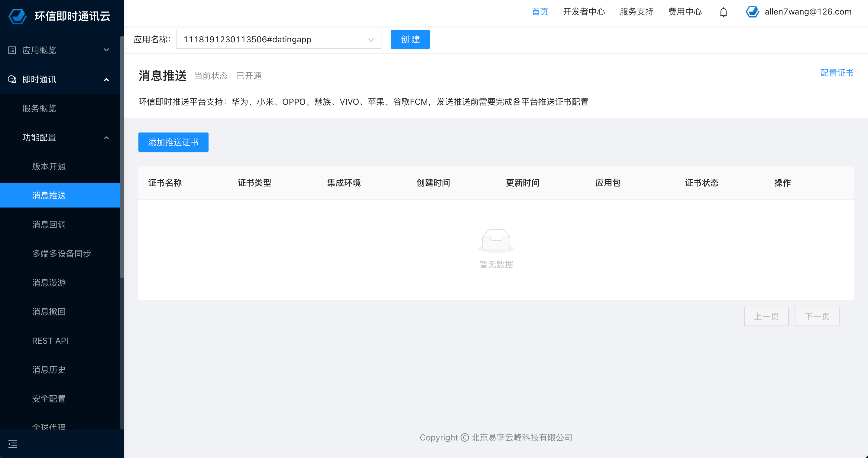
Task: Open 开发者中心 in top navigation
Action: (x=584, y=12)
